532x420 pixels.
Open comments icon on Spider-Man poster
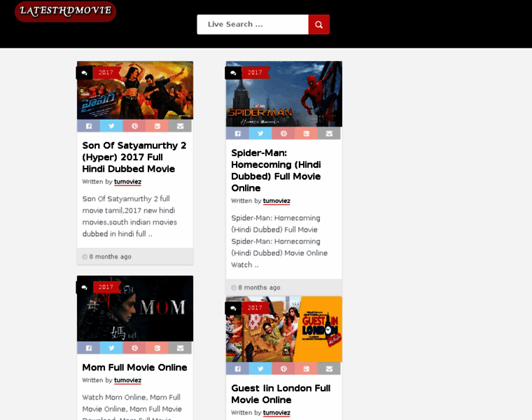click(233, 73)
